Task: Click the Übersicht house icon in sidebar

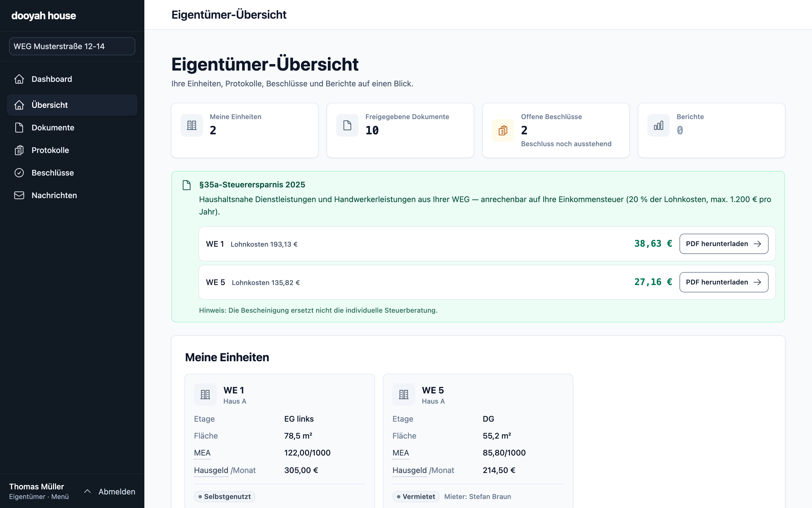Action: pos(19,105)
